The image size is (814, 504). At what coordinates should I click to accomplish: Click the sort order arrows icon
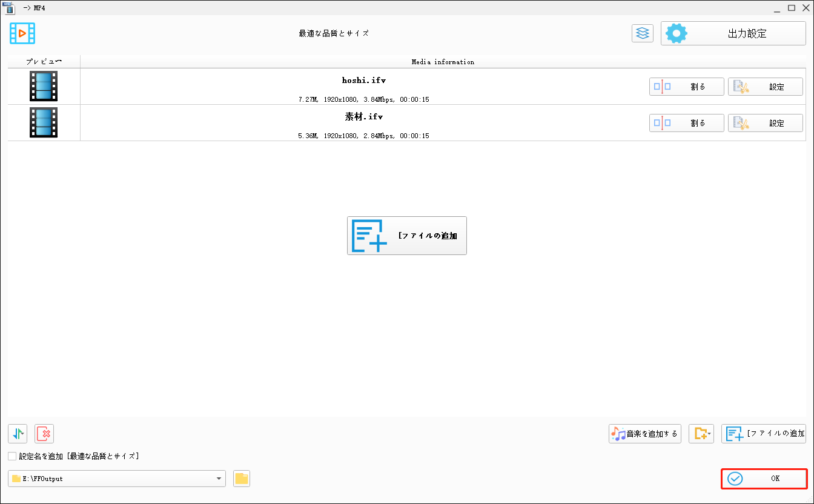pos(18,434)
